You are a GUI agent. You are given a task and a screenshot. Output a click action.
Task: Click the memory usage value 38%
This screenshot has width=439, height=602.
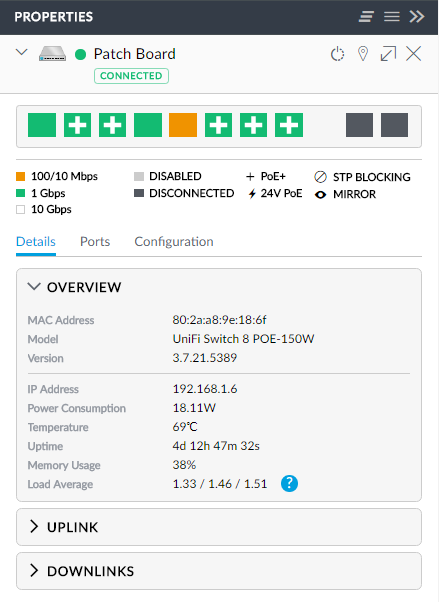tap(184, 465)
